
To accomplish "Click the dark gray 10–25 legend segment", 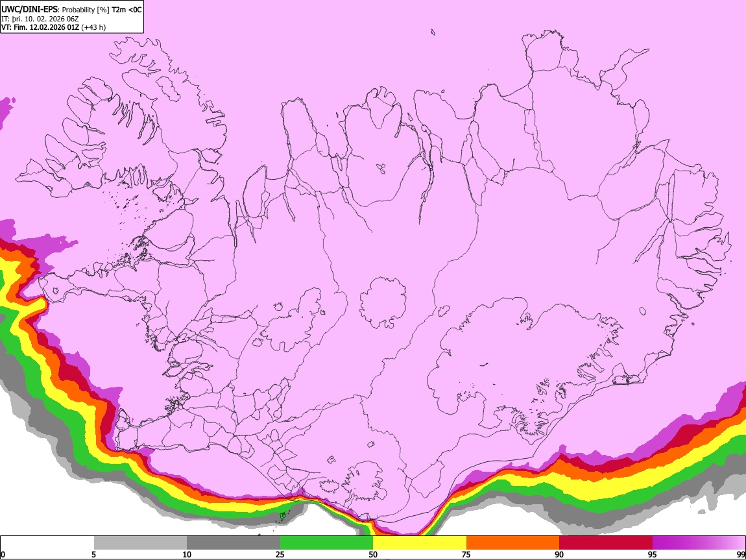I will tap(234, 543).
